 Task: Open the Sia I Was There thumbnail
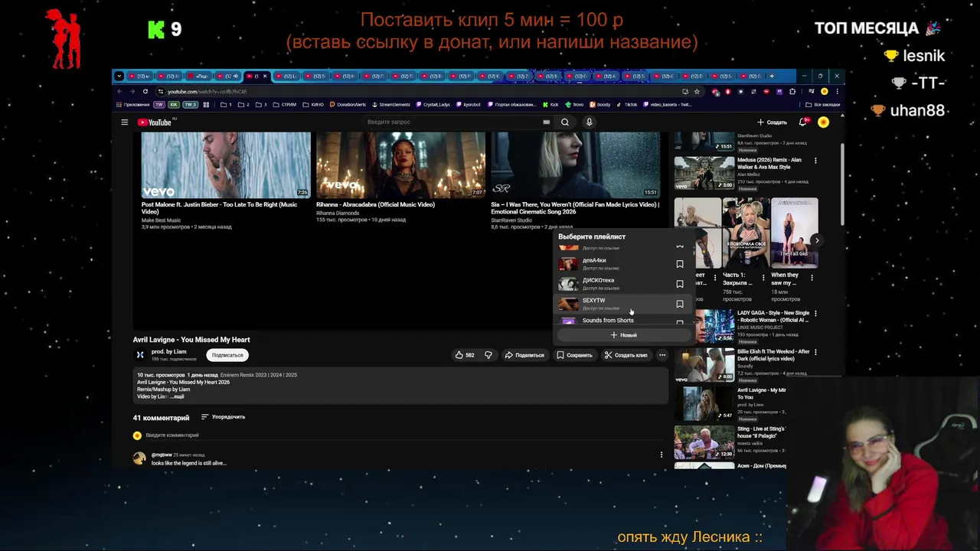point(575,165)
